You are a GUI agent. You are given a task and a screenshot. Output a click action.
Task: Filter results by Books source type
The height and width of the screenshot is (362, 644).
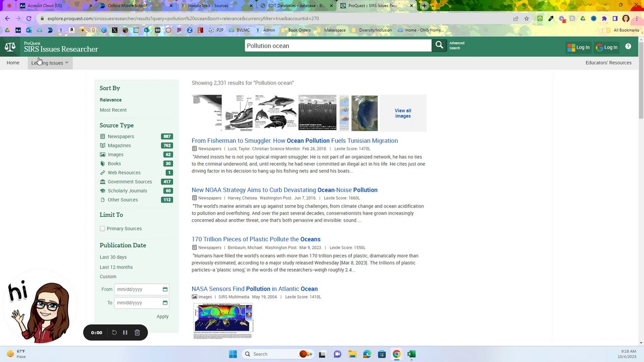pyautogui.click(x=114, y=163)
